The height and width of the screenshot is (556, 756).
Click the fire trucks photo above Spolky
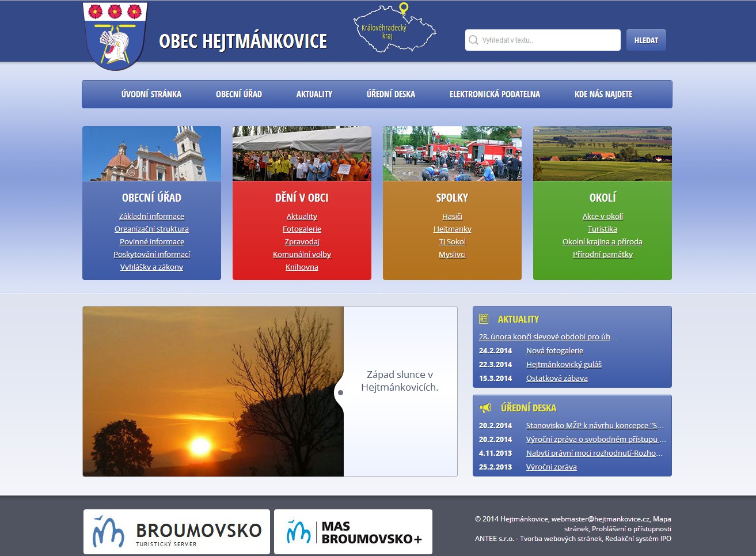[452, 154]
